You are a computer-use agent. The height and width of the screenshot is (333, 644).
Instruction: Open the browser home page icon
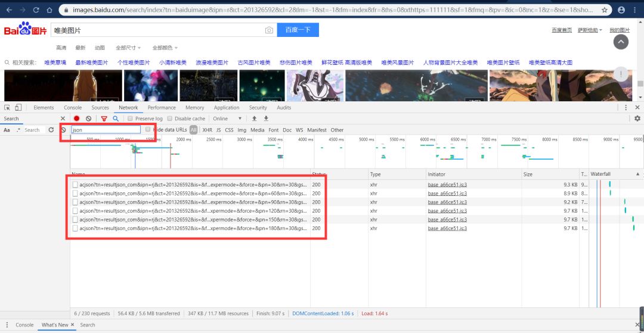pyautogui.click(x=49, y=10)
